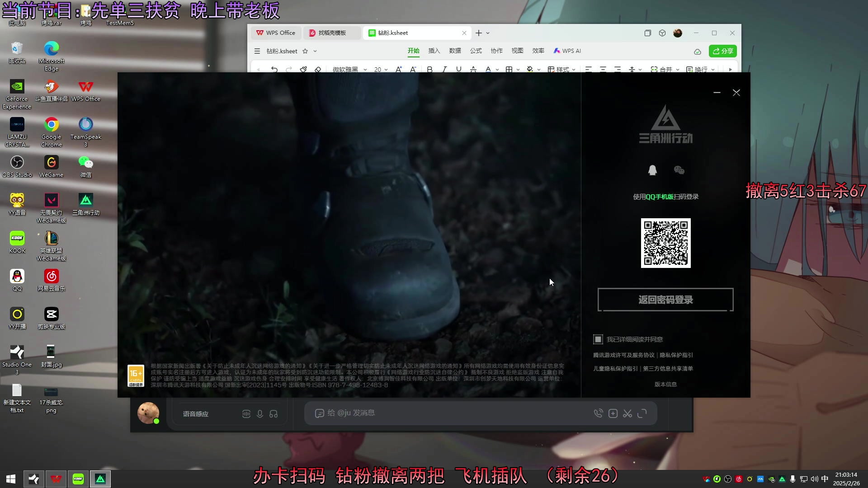Open 腾讯游戏许可及服务协议 link
Screen dimensions: 868x488
624,355
